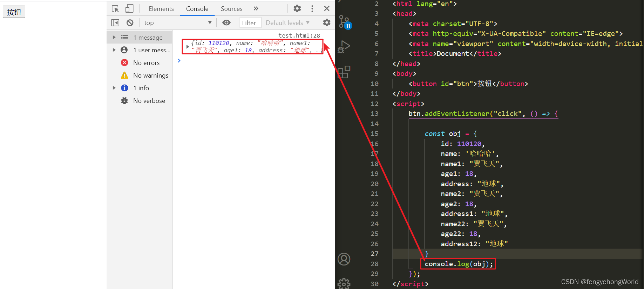Click the message list icon
Viewport: 644px width, 289px height.
pyautogui.click(x=124, y=37)
